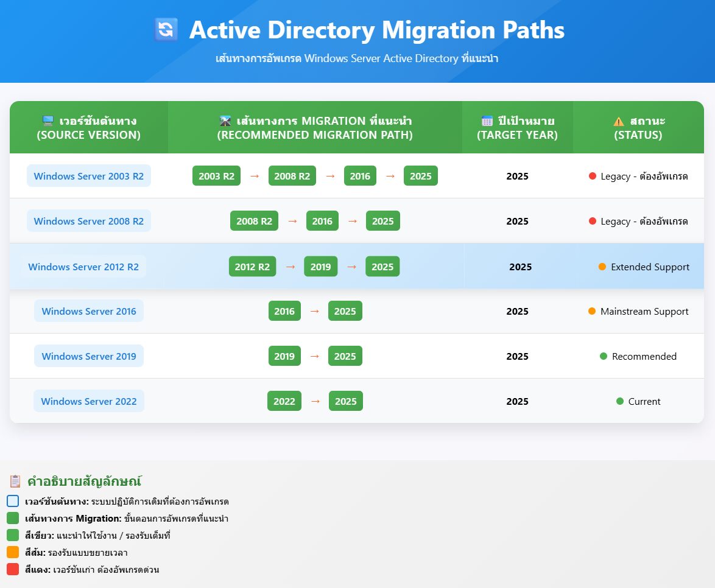Click the red status dot in the 2008 R2 row
The width and height of the screenshot is (715, 588).
[593, 221]
